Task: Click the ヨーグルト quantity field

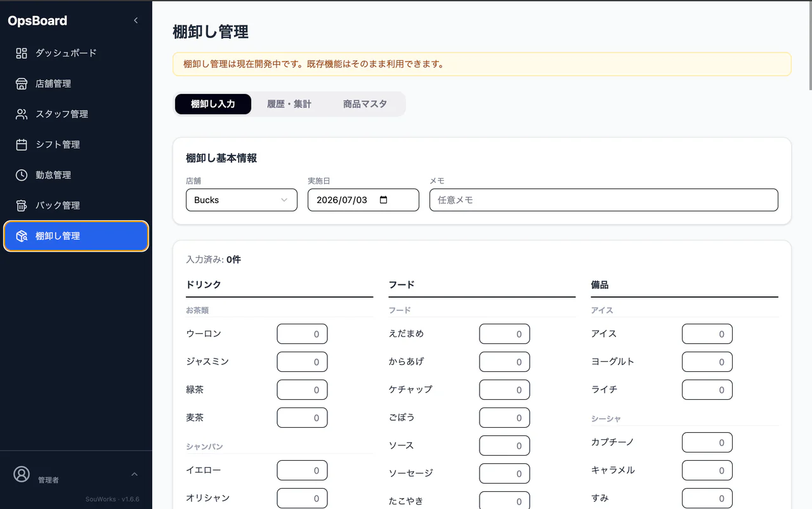Action: (707, 362)
